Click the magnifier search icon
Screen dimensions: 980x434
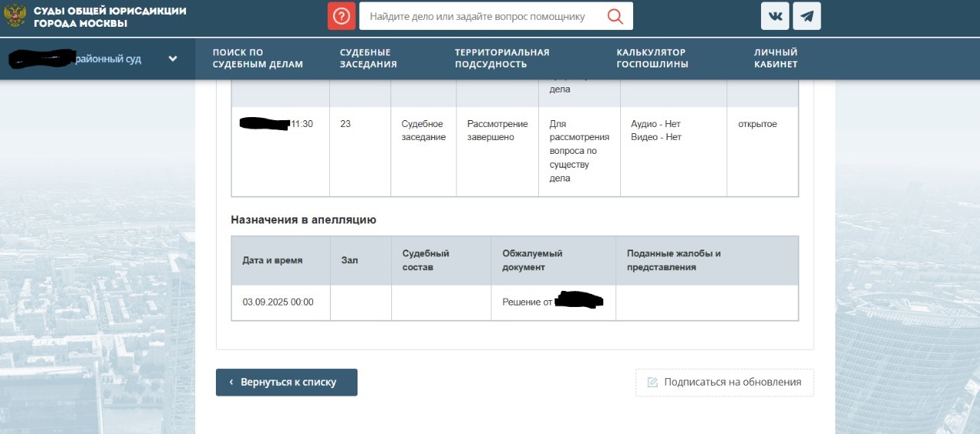point(615,16)
